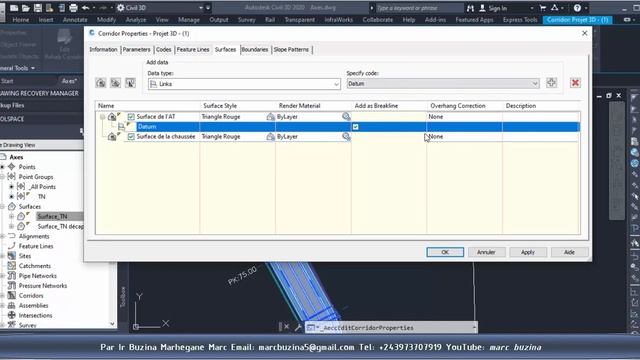This screenshot has height=360, width=640.
Task: Click the Surface de la chaussée surface icon
Action: [x=112, y=137]
